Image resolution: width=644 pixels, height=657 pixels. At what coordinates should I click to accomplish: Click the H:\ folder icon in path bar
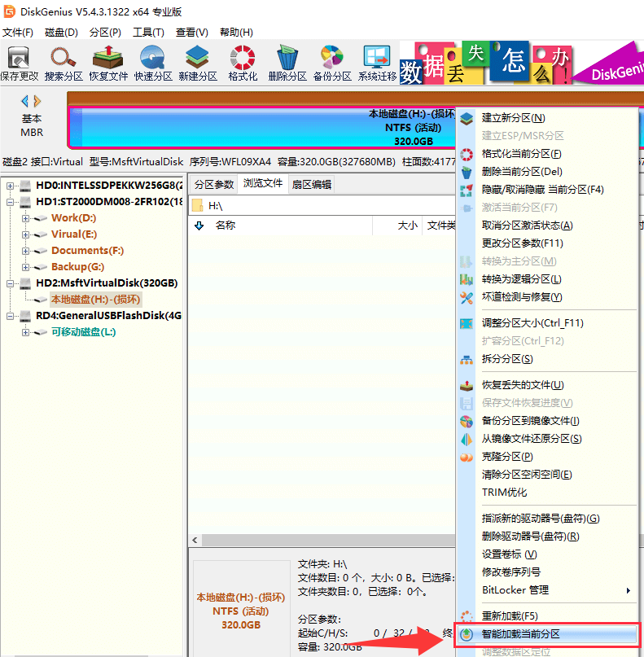point(197,206)
